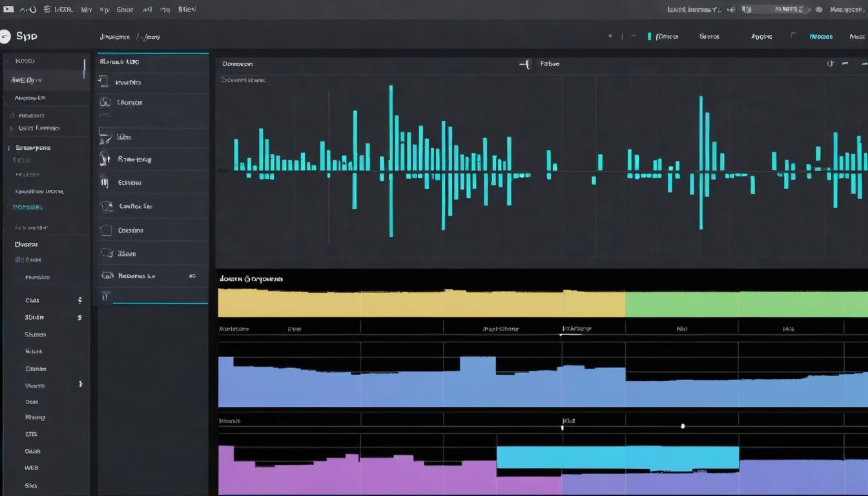Click the round white marker above the bottom track

[683, 426]
